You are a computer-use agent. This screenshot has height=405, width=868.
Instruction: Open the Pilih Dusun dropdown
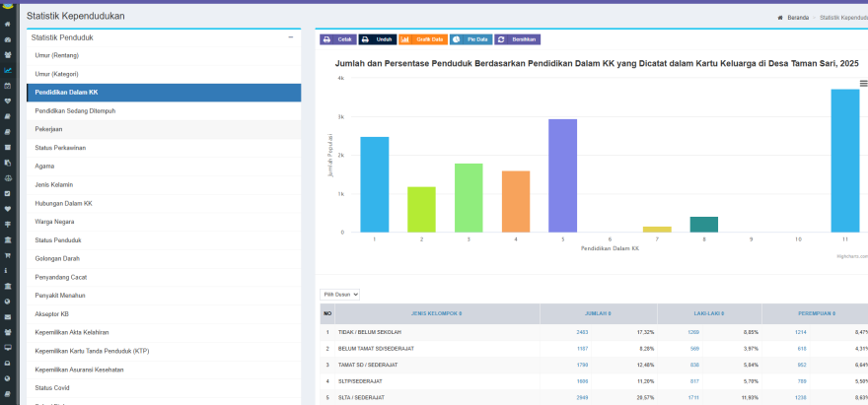pyautogui.click(x=340, y=295)
